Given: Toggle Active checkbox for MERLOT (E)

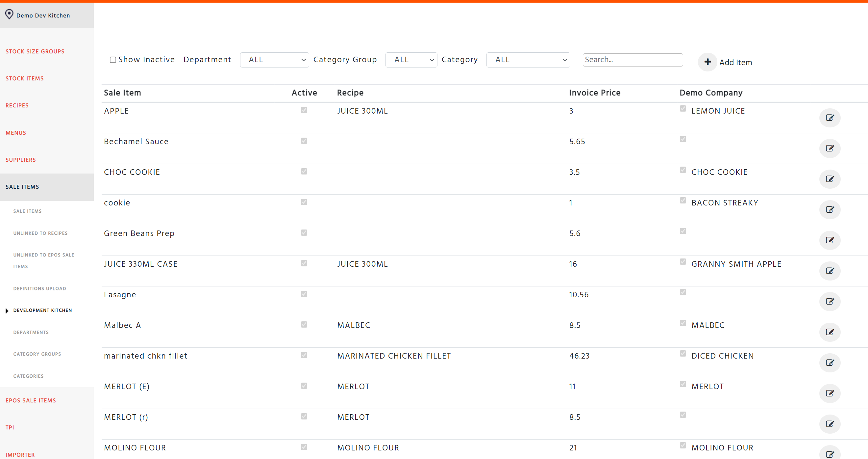Looking at the screenshot, I should pos(304,386).
